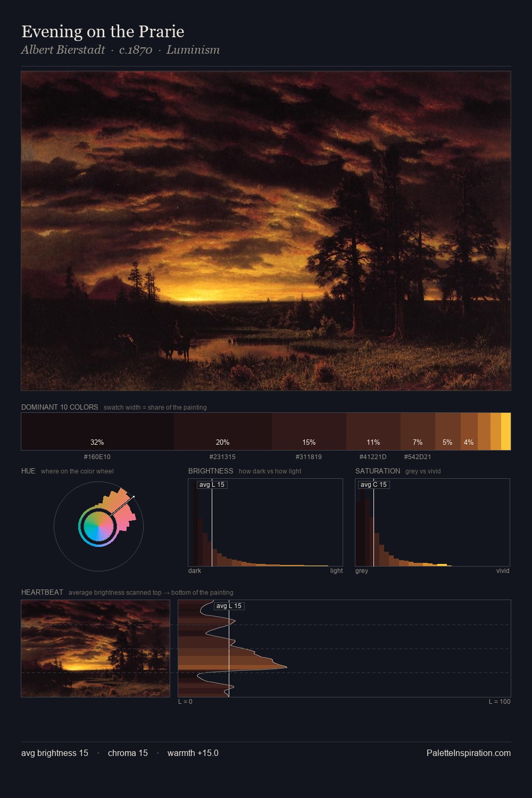Click the artist name Albert Bierstadt
Viewport: 532px width, 798px height.
click(x=63, y=50)
